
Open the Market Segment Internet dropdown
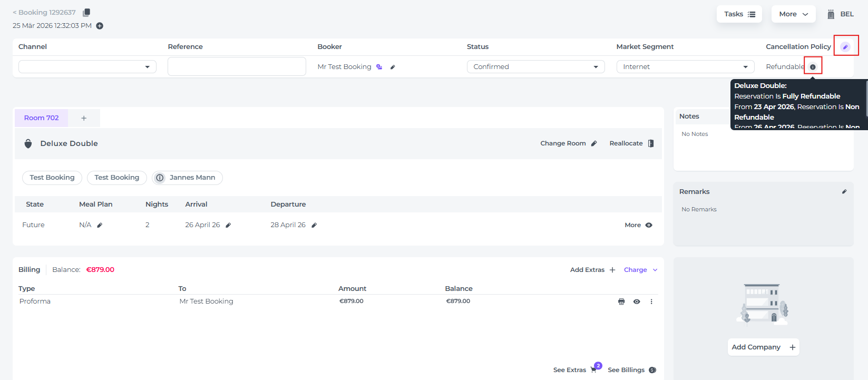tap(685, 67)
